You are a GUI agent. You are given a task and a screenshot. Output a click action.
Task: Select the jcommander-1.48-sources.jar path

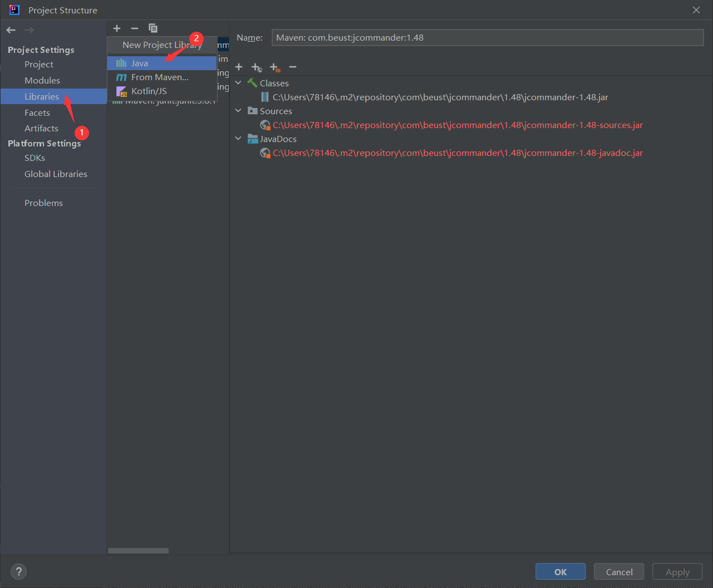pos(458,125)
